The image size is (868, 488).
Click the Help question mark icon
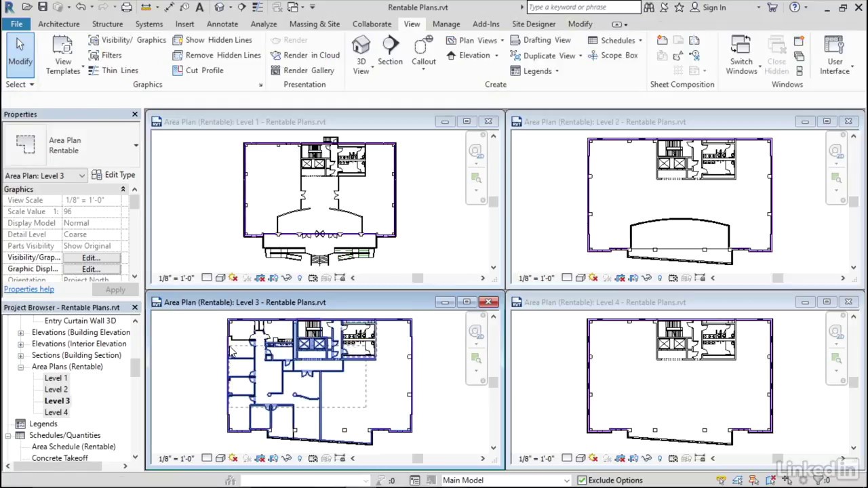[795, 7]
